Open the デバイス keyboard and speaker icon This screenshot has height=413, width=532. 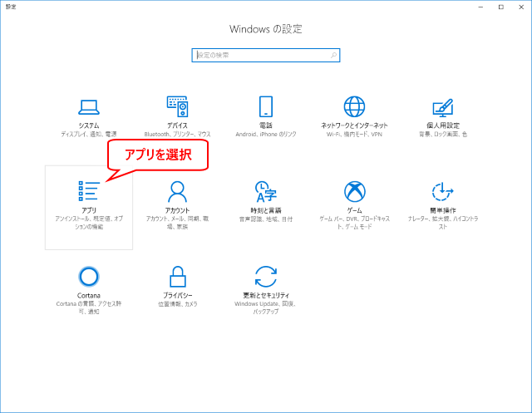click(177, 106)
